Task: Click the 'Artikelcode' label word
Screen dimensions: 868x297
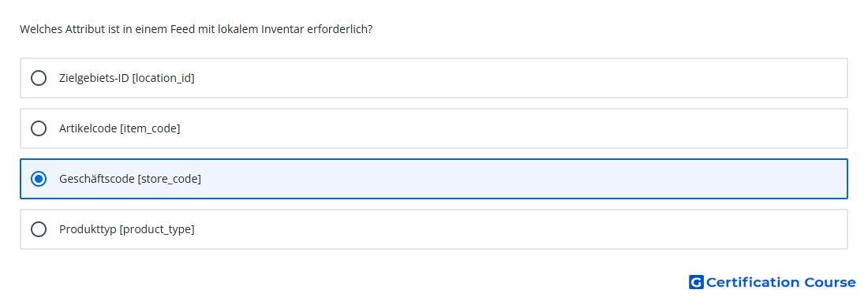Action: [x=88, y=128]
